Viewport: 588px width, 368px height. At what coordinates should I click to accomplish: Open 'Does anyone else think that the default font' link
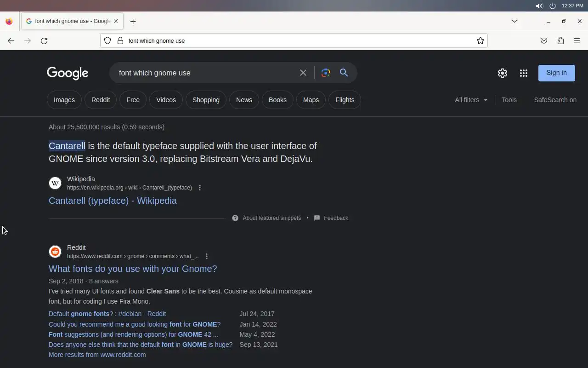(141, 345)
